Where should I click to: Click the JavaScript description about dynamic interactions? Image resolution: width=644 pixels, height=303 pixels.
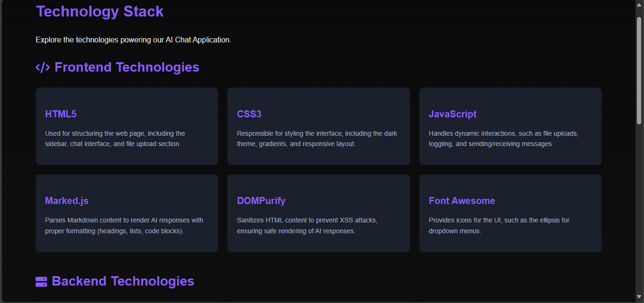pyautogui.click(x=503, y=139)
